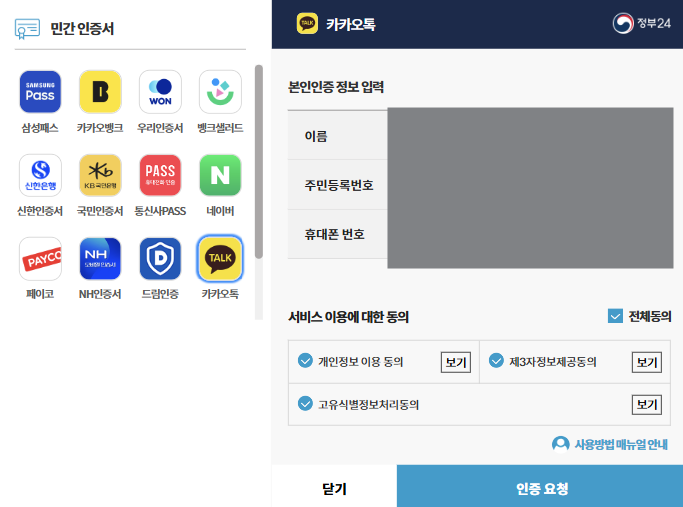Viewport: 683px width, 507px height.
Task: Pick the NH인증서 icon
Action: click(x=100, y=259)
